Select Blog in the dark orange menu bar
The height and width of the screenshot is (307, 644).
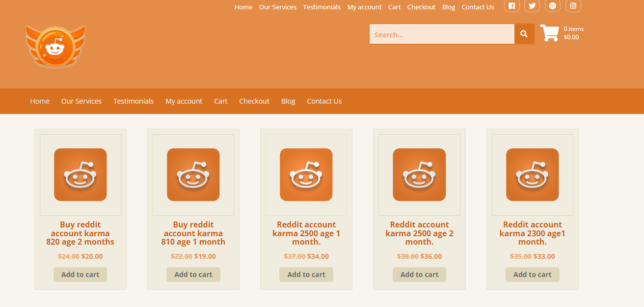[288, 101]
